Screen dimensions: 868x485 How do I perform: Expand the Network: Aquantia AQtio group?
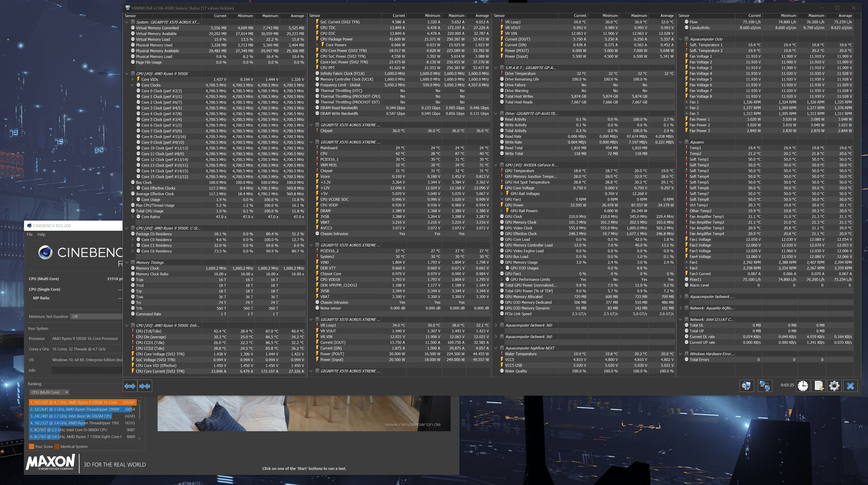pos(680,308)
